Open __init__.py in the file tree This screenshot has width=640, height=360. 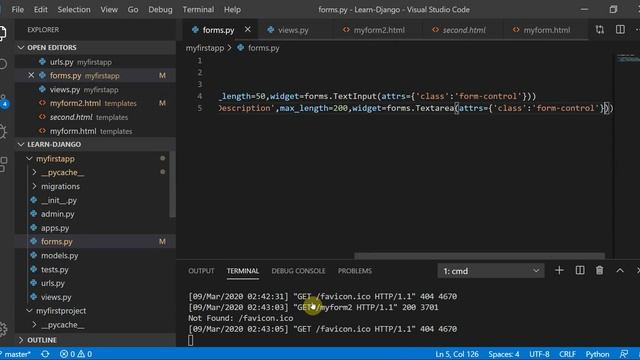(x=59, y=200)
